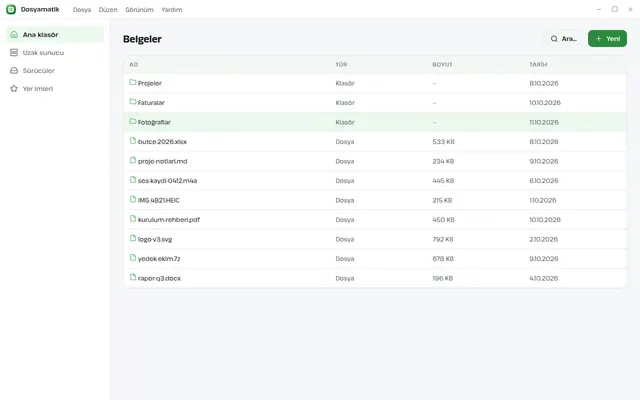The height and width of the screenshot is (400, 640).
Task: Sort by the TARİH column header
Action: click(x=538, y=64)
